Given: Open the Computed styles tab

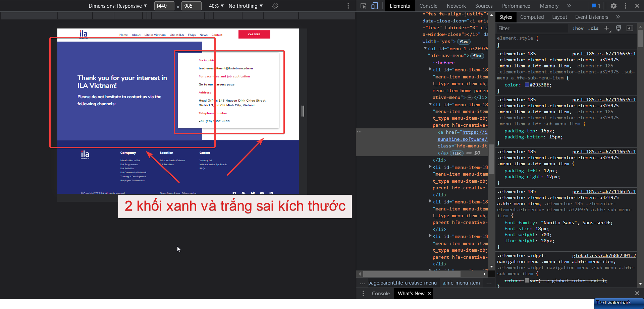Looking at the screenshot, I should (532, 17).
